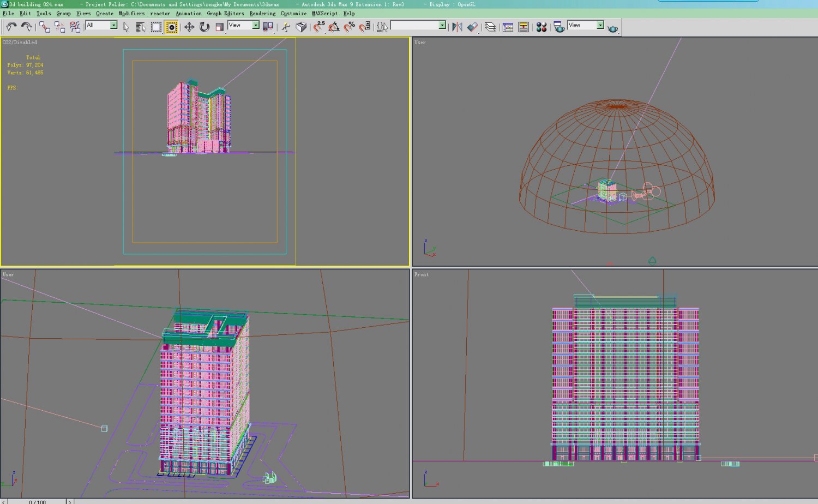Open the reference coordinate system 'View' dropdown
The image size is (818, 504).
[255, 25]
